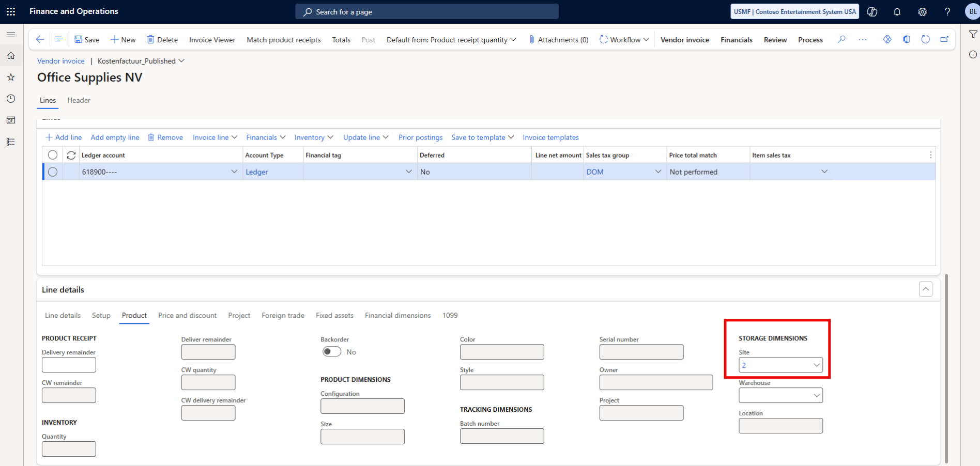The image size is (980, 466).
Task: Open the Office integration icon in toolbar
Action: pyautogui.click(x=907, y=39)
